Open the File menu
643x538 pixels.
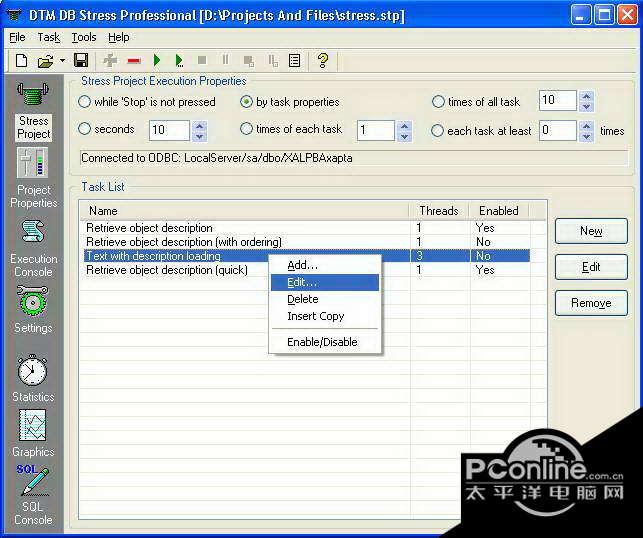[17, 37]
